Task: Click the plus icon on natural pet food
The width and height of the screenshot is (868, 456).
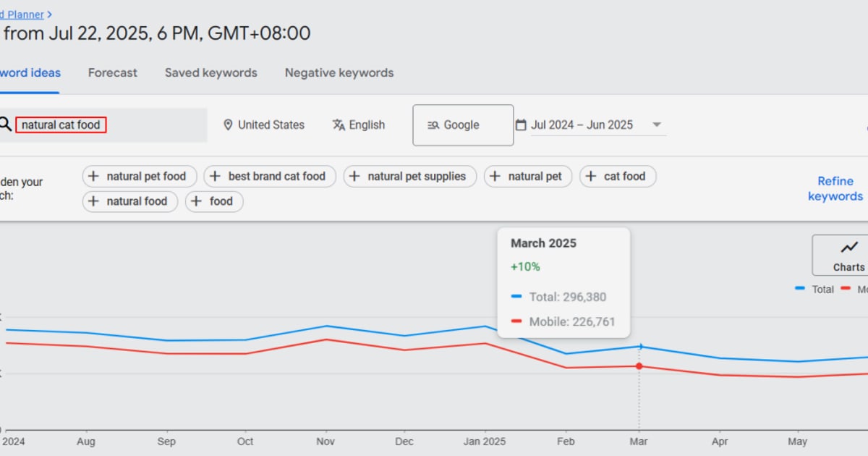Action: click(x=93, y=176)
